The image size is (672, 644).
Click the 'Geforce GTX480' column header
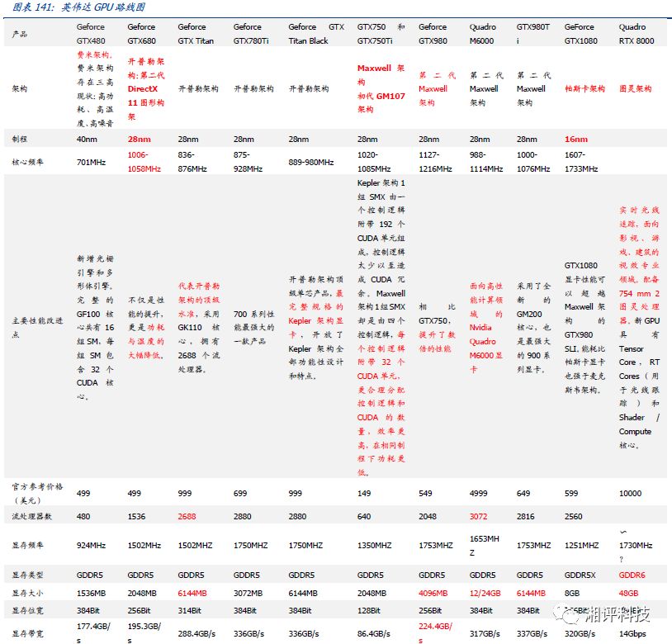91,34
